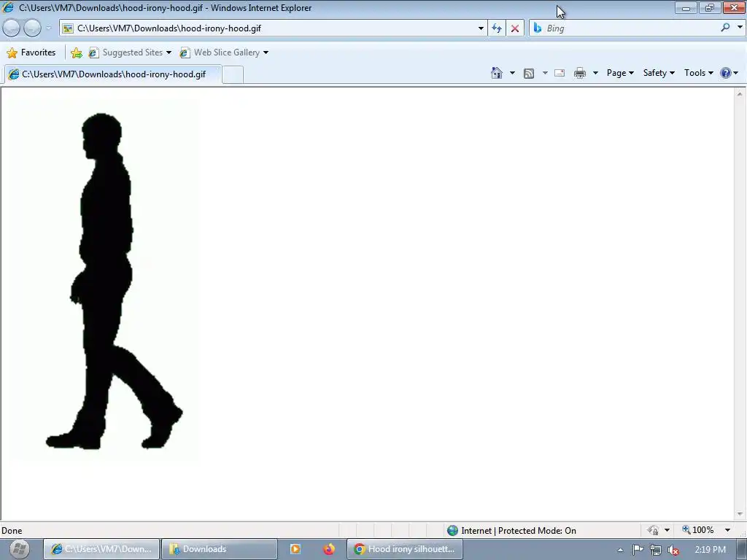Click the red Stop loading icon
The image size is (747, 560).
[x=515, y=28]
